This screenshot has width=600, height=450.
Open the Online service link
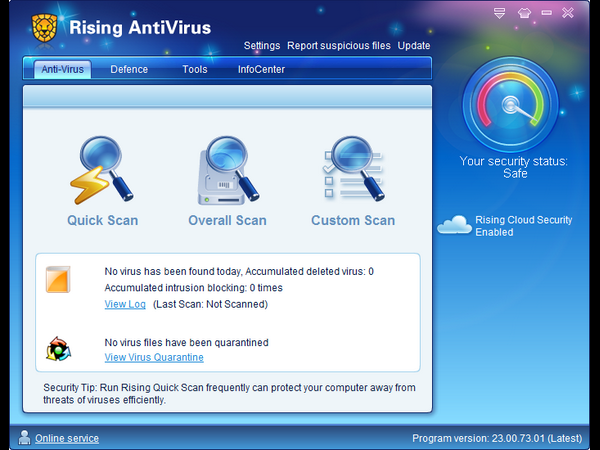click(67, 438)
